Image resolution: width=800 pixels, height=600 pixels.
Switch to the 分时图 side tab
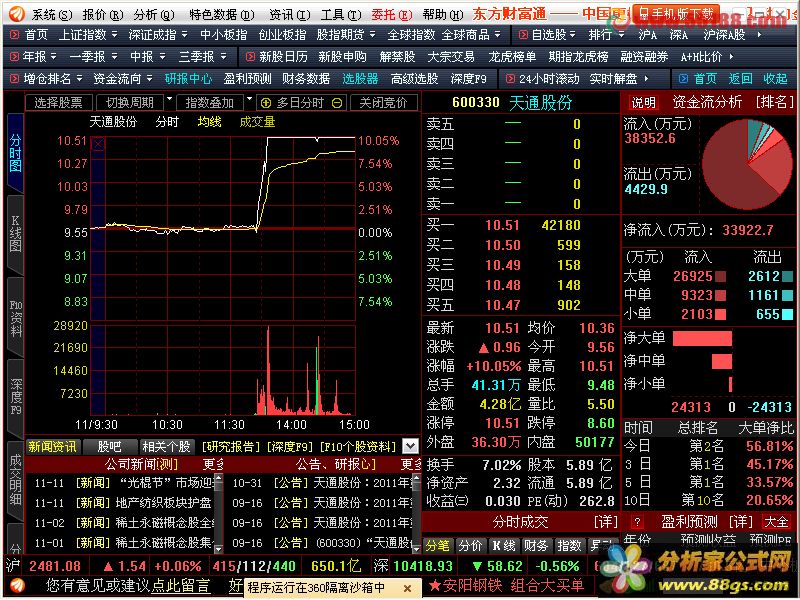point(15,152)
